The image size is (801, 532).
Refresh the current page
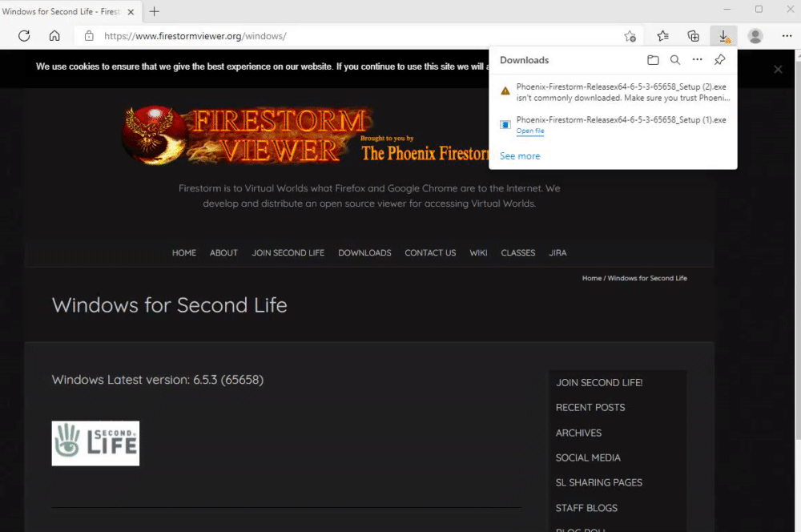(x=24, y=36)
